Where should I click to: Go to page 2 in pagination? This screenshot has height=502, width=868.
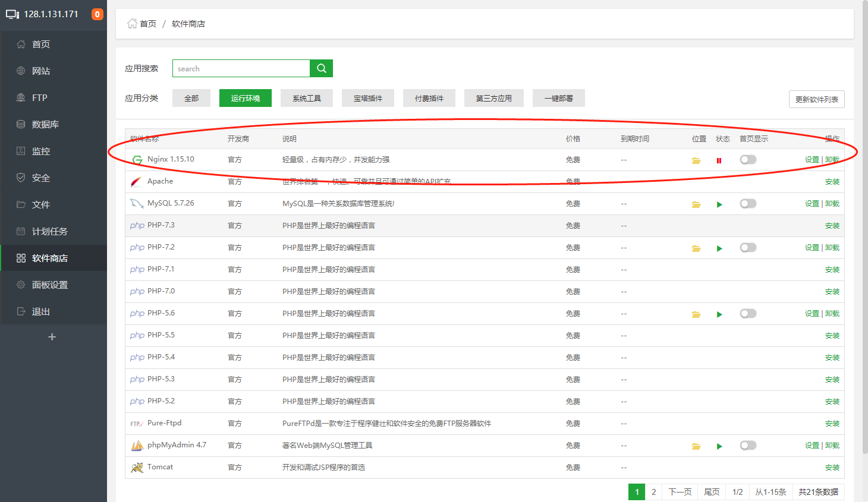pyautogui.click(x=653, y=492)
